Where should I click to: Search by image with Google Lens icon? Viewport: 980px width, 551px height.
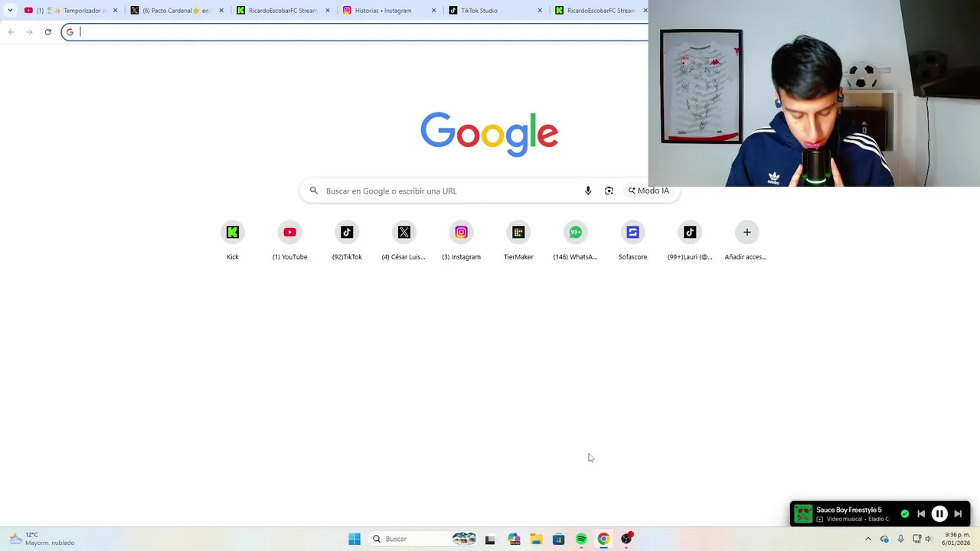click(x=609, y=191)
